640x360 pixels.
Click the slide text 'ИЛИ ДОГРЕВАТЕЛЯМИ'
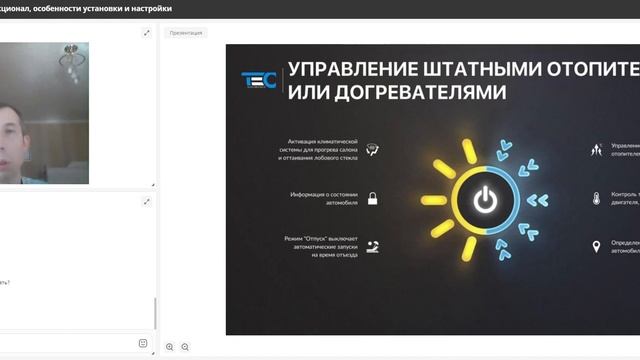click(x=397, y=92)
